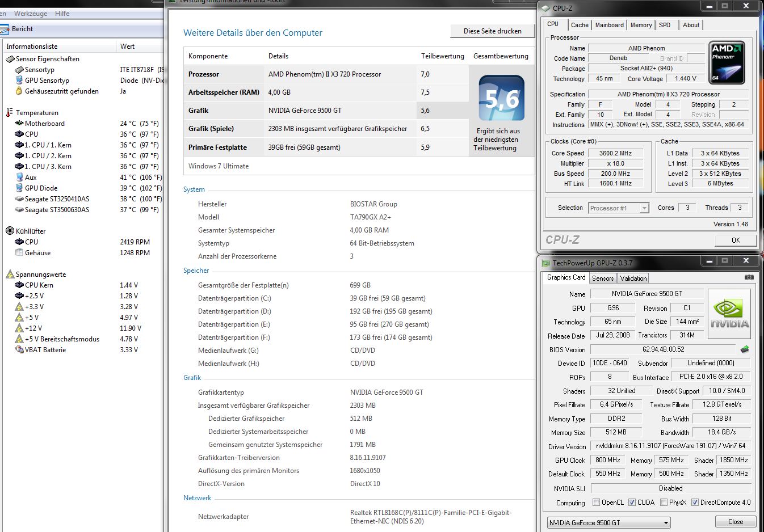The height and width of the screenshot is (532, 764).
Task: Click the Gehäuse fan icon
Action: (x=19, y=253)
